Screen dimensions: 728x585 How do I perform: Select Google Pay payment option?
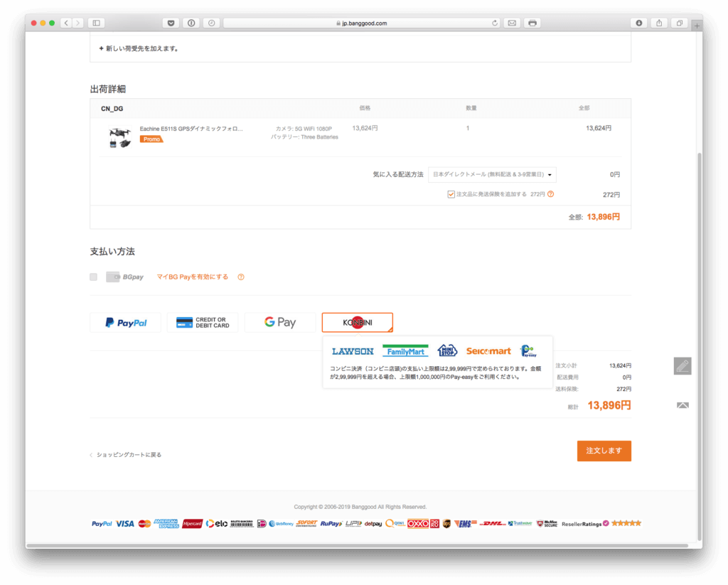[x=280, y=323]
